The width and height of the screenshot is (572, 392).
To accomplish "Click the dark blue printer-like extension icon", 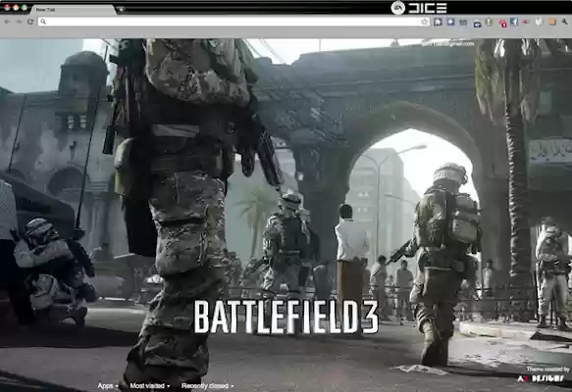I will point(477,24).
